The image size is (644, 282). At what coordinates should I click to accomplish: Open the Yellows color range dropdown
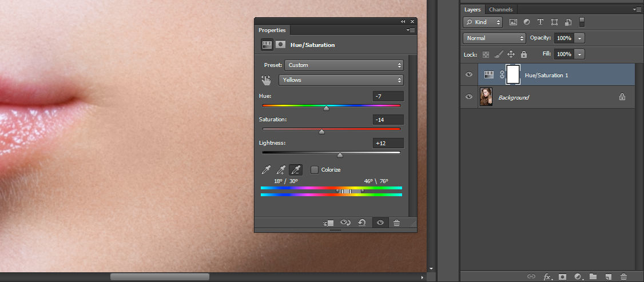click(x=341, y=80)
